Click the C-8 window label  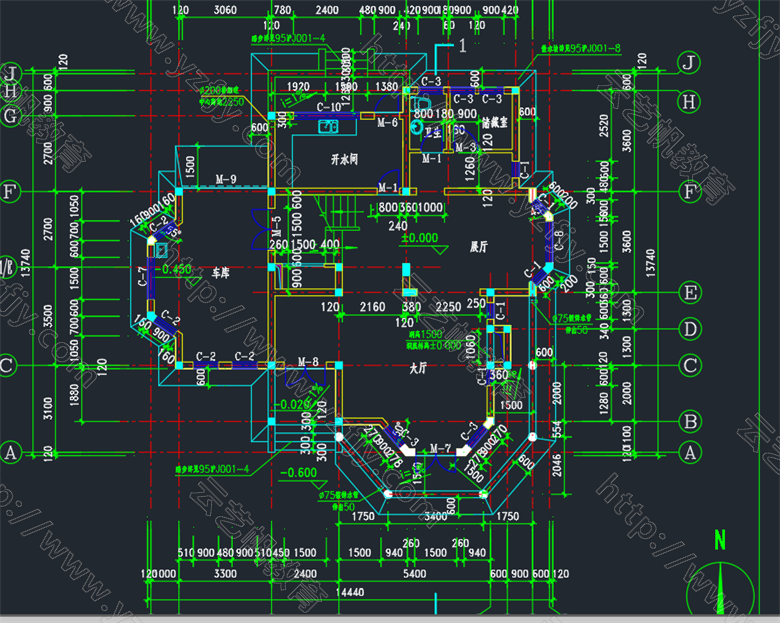[559, 240]
